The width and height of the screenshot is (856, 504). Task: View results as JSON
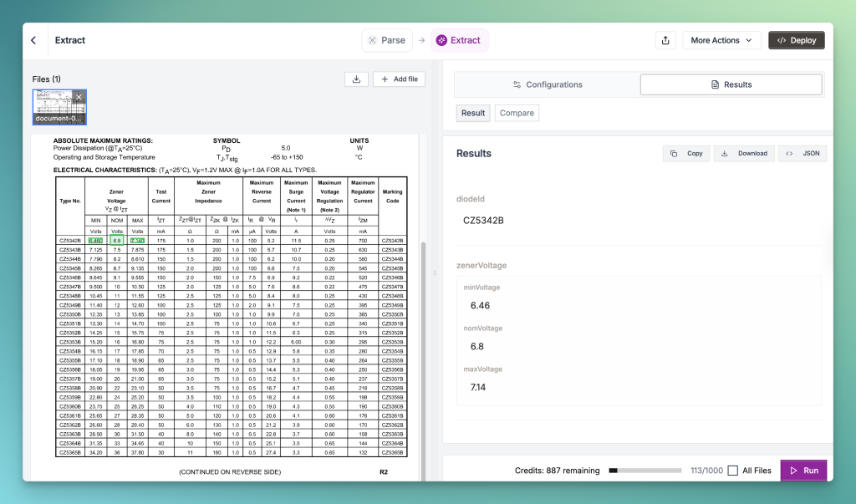[x=802, y=154]
